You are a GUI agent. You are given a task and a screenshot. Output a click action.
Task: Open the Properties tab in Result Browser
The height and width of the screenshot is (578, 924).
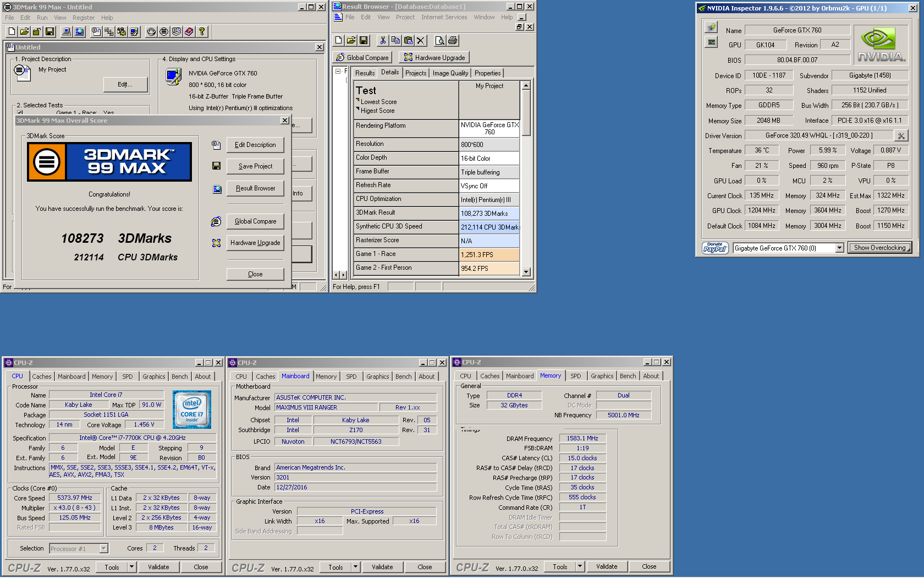click(488, 73)
